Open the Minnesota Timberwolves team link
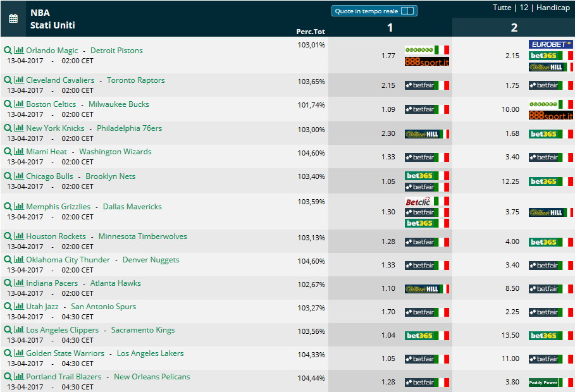Viewport: 575px width, 392px height. pos(143,236)
